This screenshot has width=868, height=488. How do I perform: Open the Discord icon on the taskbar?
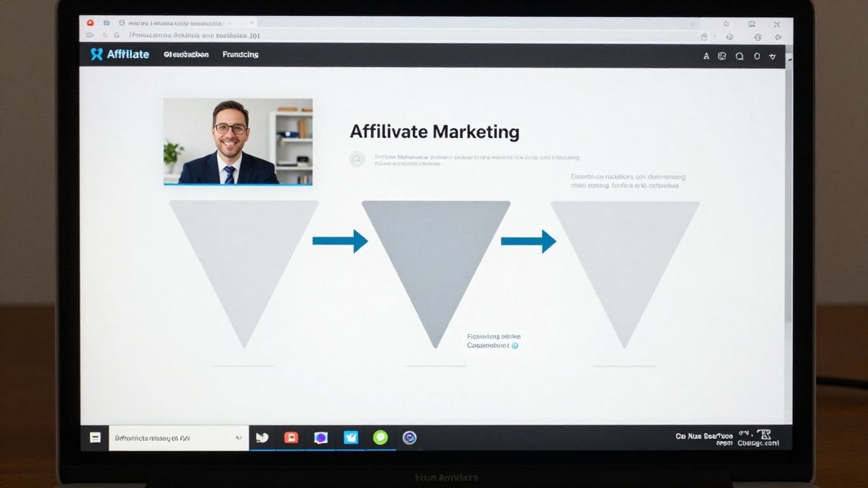[x=321, y=437]
